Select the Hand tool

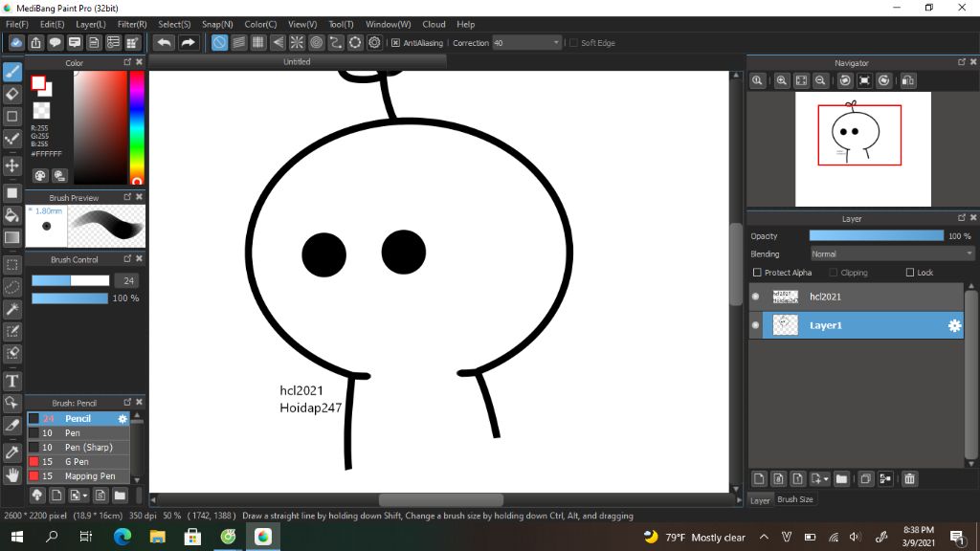12,475
